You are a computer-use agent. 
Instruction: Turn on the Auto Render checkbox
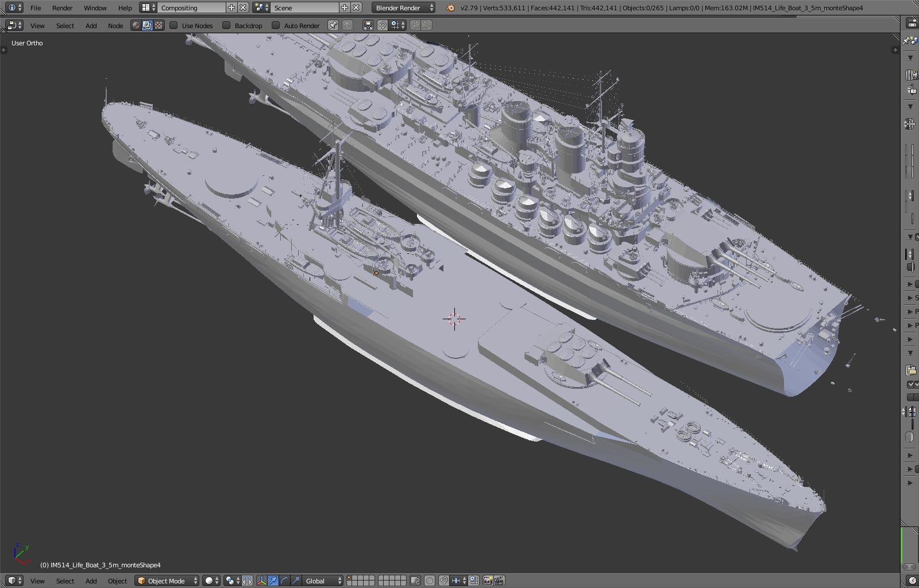(276, 25)
